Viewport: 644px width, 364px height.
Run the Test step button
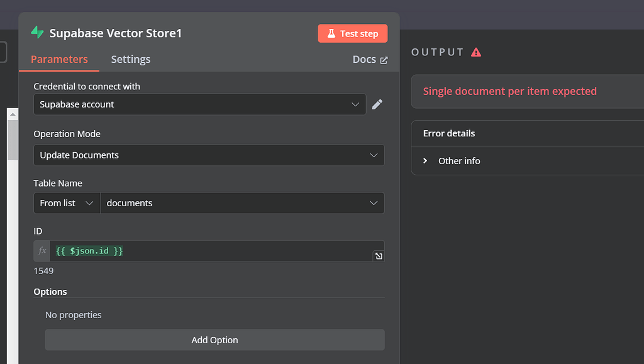pos(352,33)
